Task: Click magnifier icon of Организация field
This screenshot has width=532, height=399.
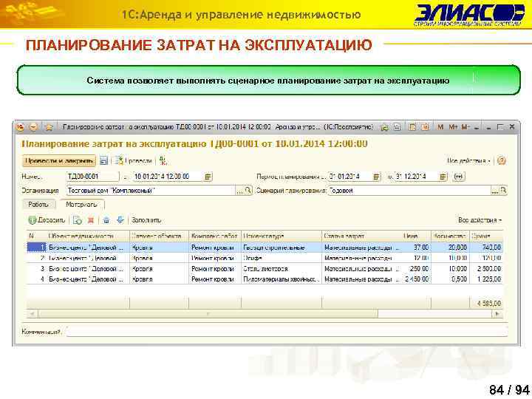Action: pos(248,191)
